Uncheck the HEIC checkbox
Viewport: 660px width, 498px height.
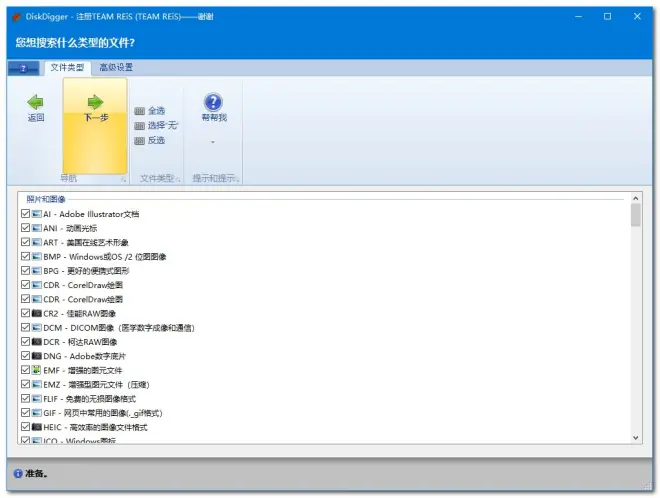tap(25, 427)
